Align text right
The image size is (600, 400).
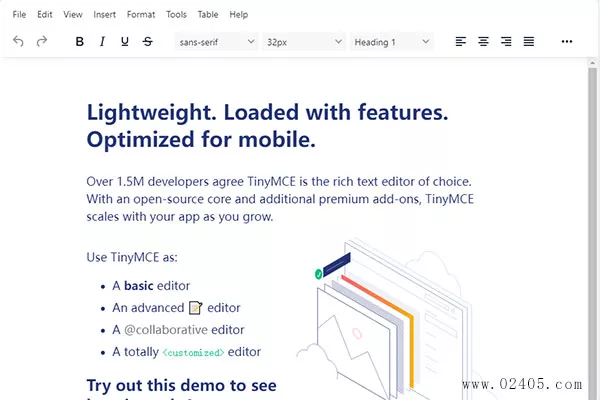coord(506,41)
